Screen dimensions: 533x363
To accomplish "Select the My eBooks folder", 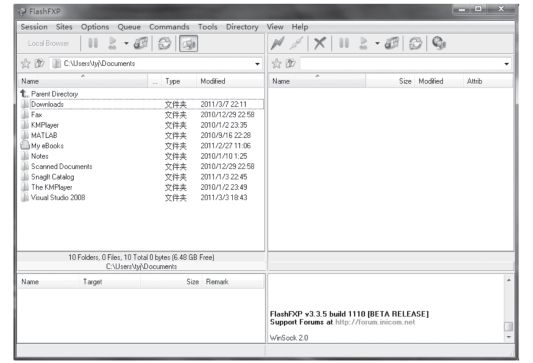I will [47, 146].
